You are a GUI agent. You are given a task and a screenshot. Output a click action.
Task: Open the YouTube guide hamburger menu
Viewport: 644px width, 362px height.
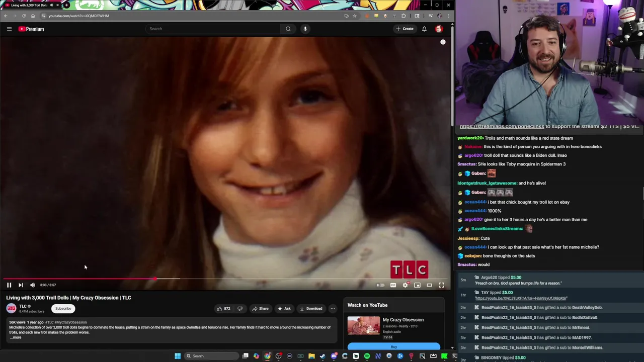(9, 29)
